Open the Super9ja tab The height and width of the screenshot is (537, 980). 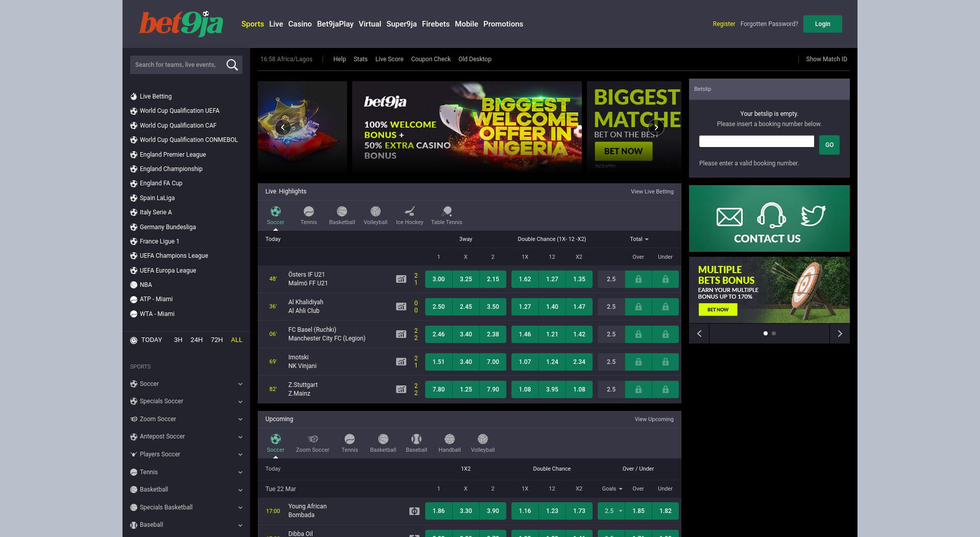402,24
